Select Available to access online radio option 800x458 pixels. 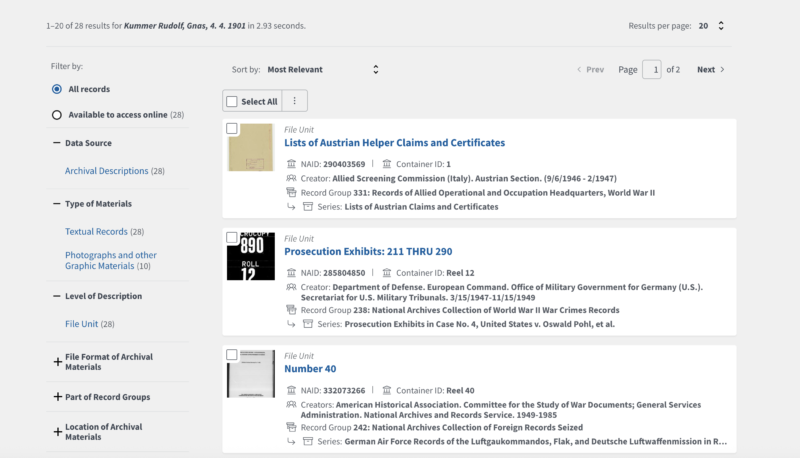(57, 115)
